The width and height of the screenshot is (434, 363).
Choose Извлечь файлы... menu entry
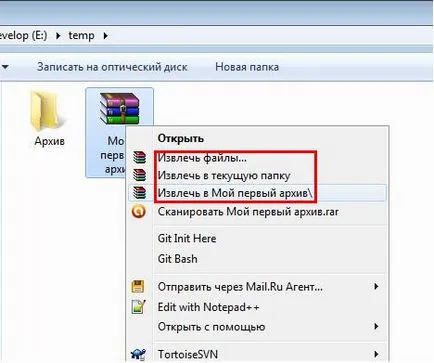pyautogui.click(x=257, y=157)
